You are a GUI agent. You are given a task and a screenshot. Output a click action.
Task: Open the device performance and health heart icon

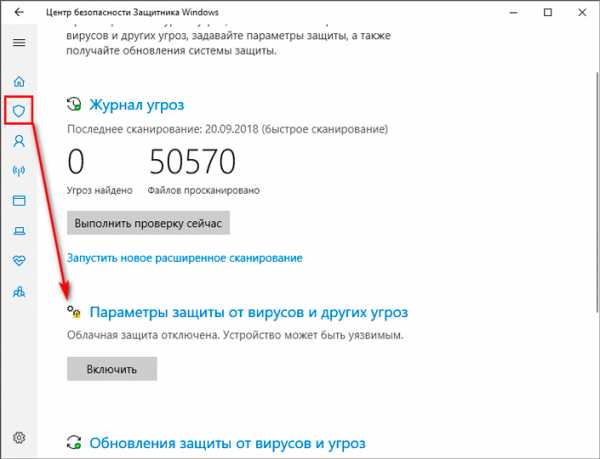click(19, 260)
